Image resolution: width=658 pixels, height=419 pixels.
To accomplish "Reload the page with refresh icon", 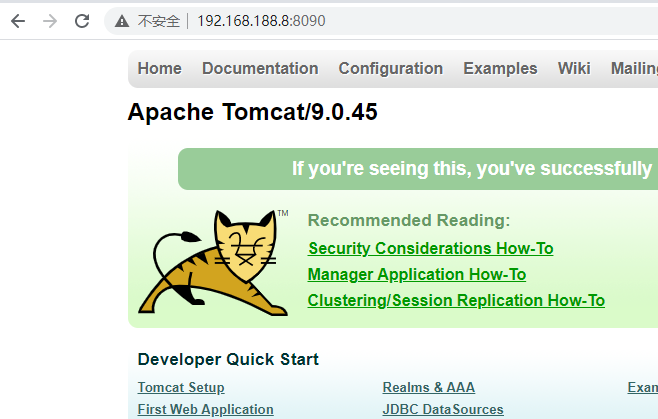I will pos(82,21).
